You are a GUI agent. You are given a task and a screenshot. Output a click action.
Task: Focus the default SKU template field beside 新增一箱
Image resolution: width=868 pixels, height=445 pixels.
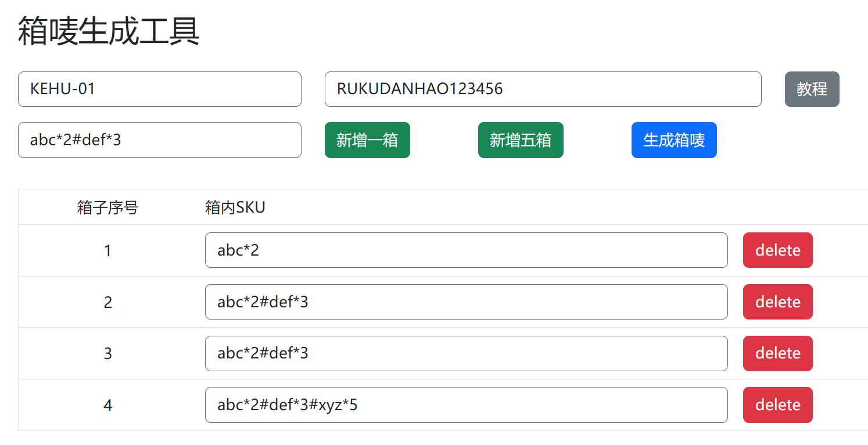click(160, 140)
